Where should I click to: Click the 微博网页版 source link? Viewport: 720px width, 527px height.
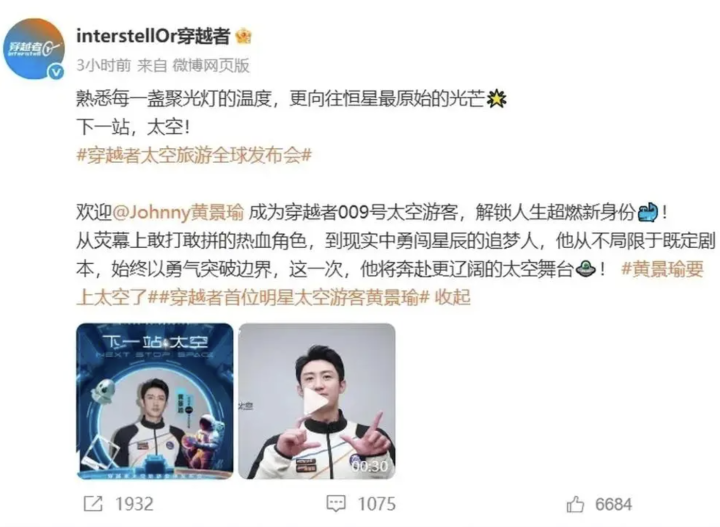211,65
